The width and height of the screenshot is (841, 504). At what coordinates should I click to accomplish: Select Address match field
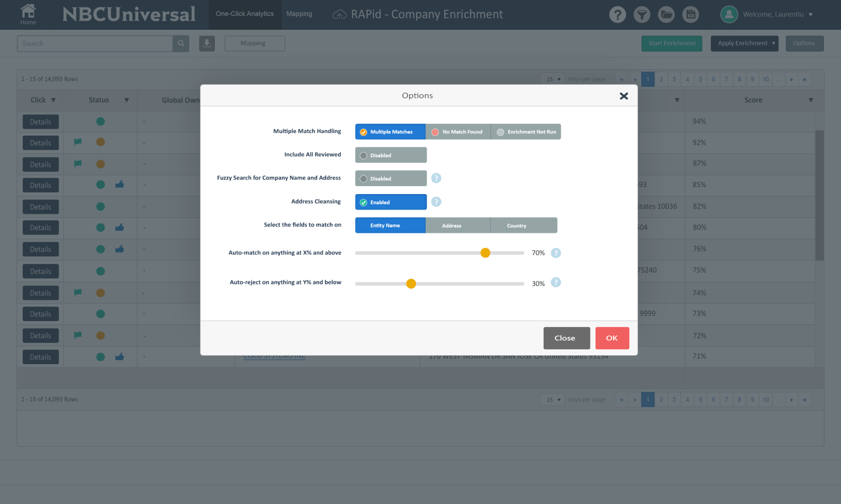click(x=458, y=225)
